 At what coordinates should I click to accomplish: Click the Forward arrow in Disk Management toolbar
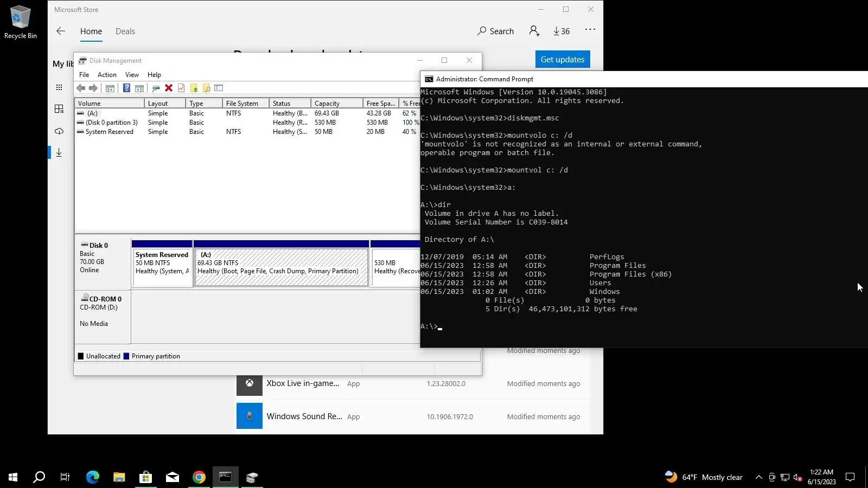point(93,88)
